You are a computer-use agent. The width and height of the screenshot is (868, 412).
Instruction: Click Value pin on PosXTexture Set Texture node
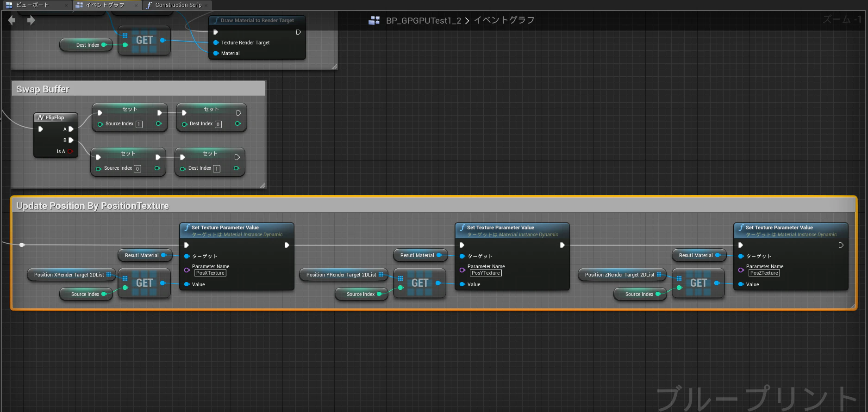(187, 284)
